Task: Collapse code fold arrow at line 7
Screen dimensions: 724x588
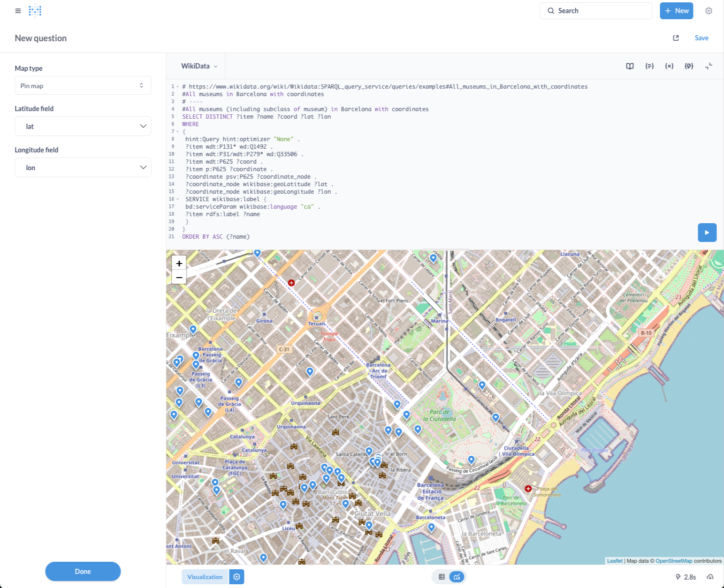Action: [177, 132]
